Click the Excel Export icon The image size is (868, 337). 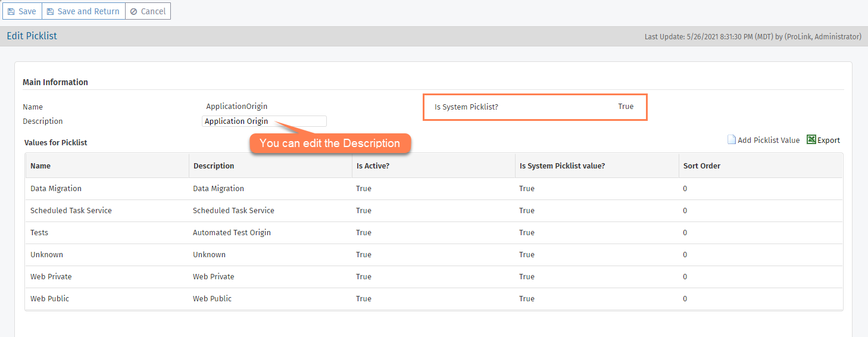point(811,140)
